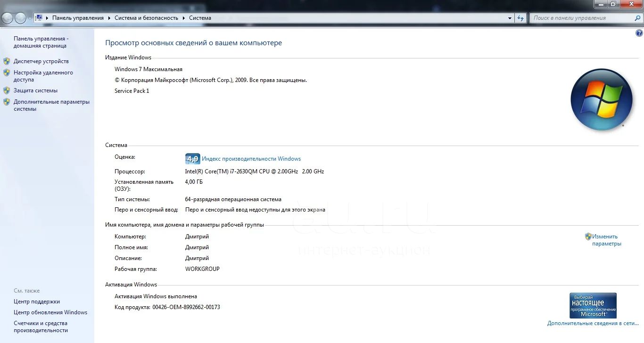Click 'Windows 7 Максимальная' edition text

coord(149,69)
